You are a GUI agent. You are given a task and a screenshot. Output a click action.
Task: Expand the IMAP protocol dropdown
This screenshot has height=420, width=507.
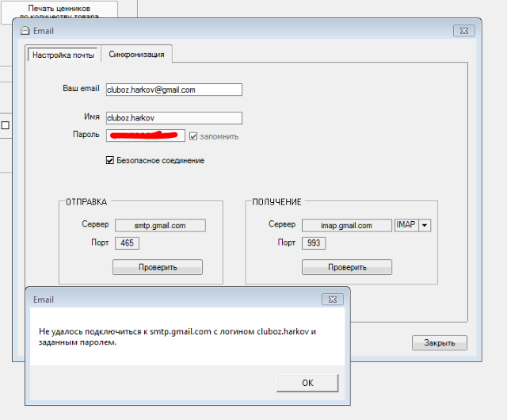click(425, 226)
